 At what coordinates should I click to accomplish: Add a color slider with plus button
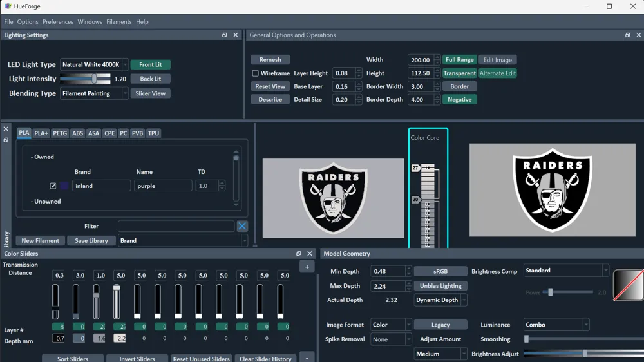click(x=307, y=267)
